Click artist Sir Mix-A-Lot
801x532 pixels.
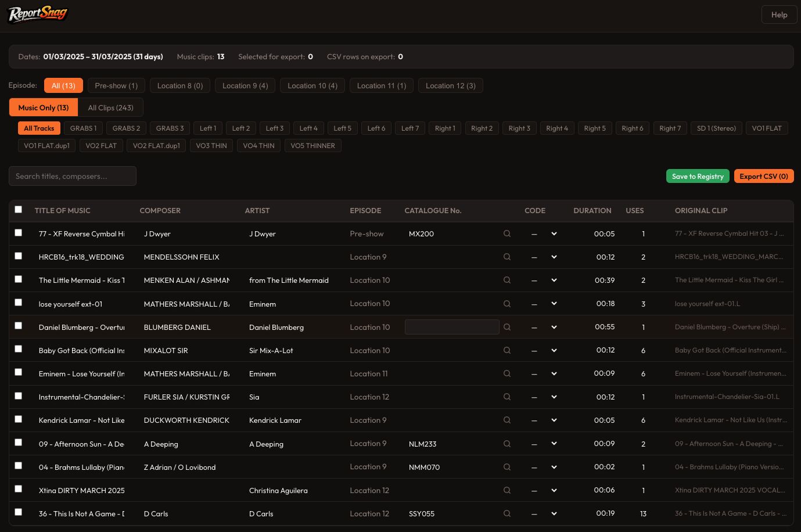(292, 351)
